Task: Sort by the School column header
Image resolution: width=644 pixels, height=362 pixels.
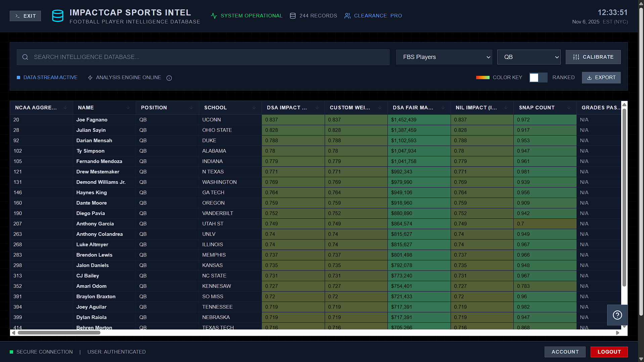Action: [215, 108]
